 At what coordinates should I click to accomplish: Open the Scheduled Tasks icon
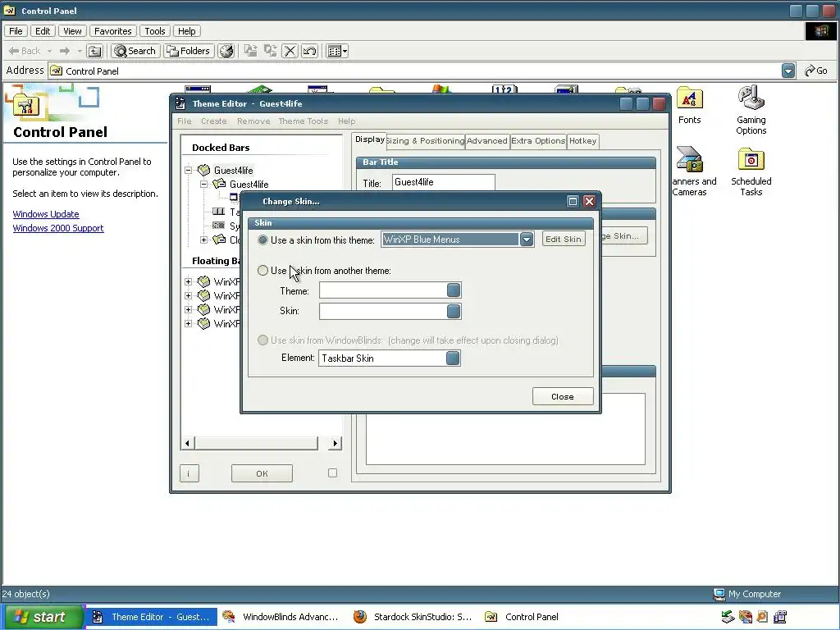pyautogui.click(x=751, y=172)
